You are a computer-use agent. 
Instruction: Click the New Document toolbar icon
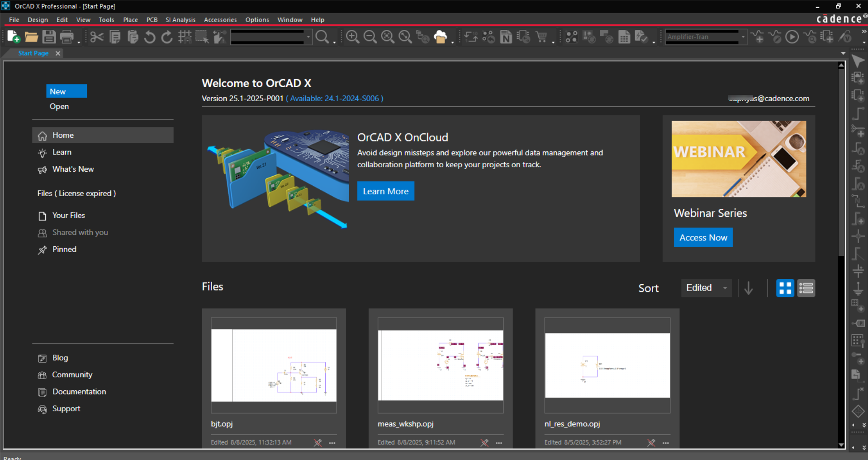[x=14, y=37]
